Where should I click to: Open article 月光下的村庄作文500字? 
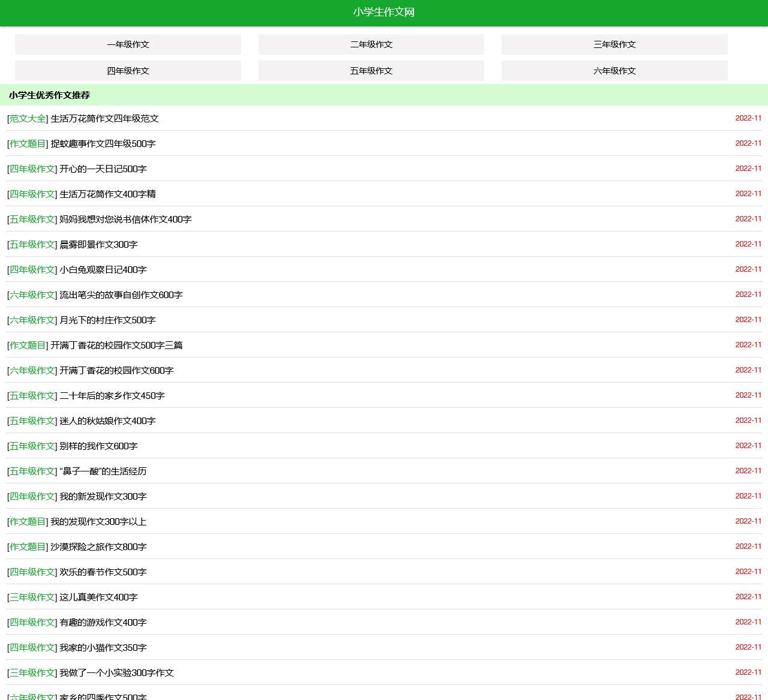pos(107,320)
